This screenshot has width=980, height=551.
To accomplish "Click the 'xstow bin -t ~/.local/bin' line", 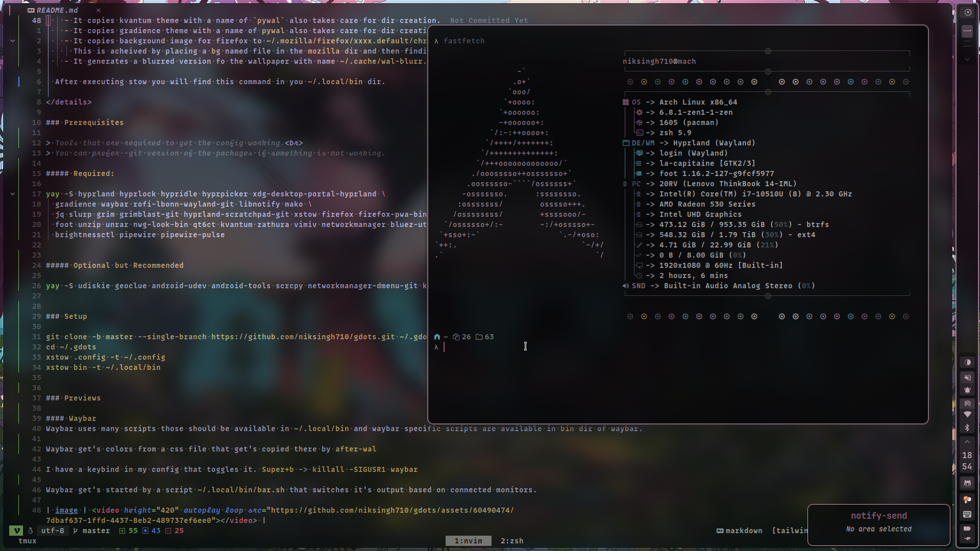I will [103, 367].
